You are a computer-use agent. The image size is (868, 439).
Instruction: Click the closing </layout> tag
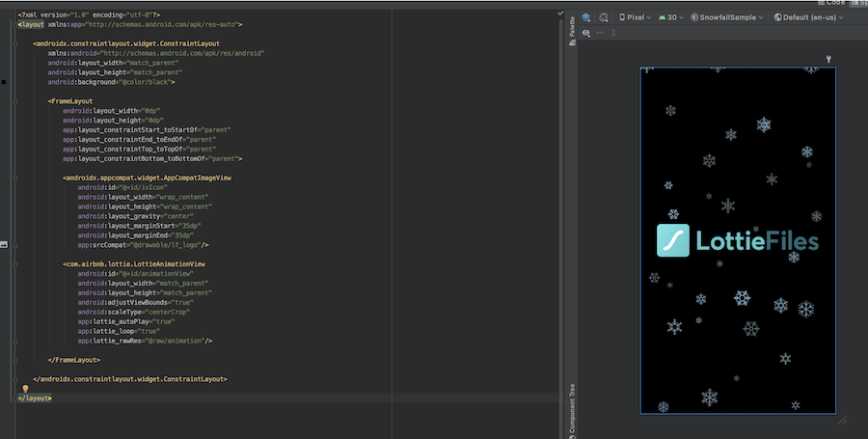pyautogui.click(x=35, y=398)
